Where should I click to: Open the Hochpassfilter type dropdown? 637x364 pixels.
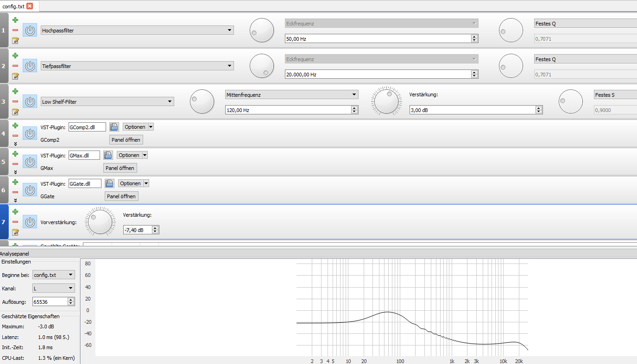(137, 30)
